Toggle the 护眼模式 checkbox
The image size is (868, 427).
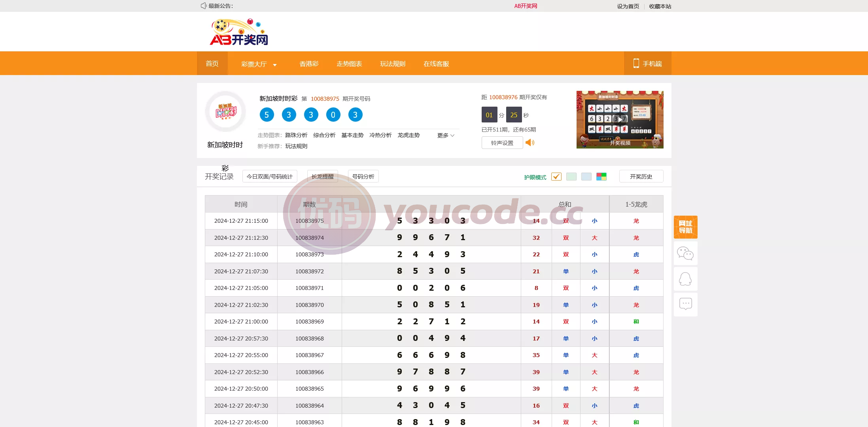click(556, 177)
